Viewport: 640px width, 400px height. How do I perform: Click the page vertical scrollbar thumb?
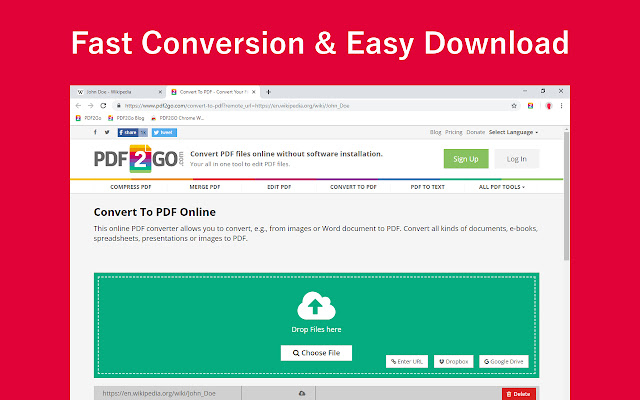[x=566, y=196]
